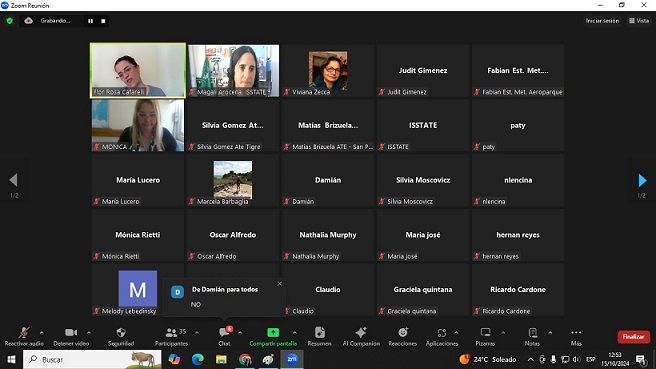
Task: Toggle Detener video camera
Action: [71, 336]
